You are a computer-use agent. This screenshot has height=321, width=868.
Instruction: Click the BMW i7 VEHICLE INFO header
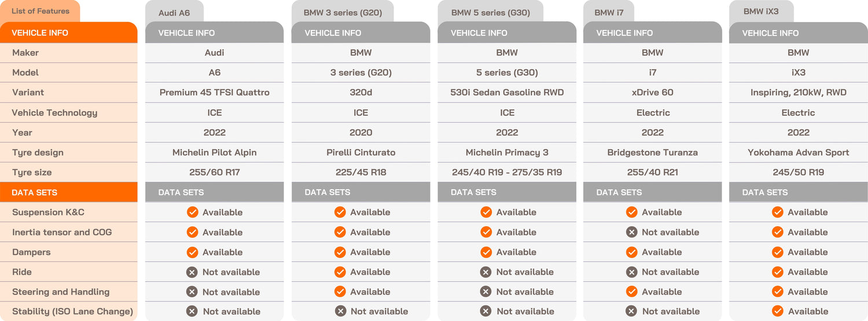(652, 33)
